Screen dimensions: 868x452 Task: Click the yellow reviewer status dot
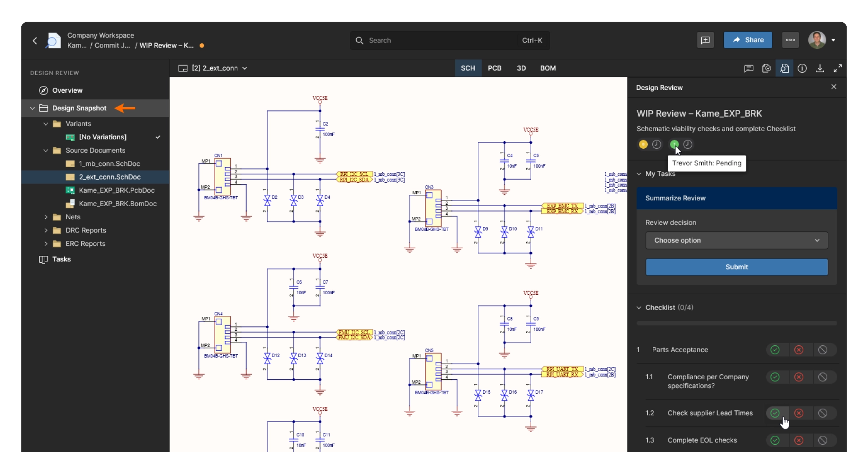click(x=643, y=144)
